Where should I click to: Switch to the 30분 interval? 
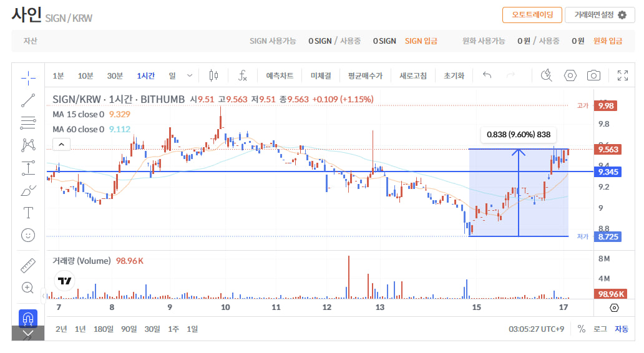click(115, 76)
